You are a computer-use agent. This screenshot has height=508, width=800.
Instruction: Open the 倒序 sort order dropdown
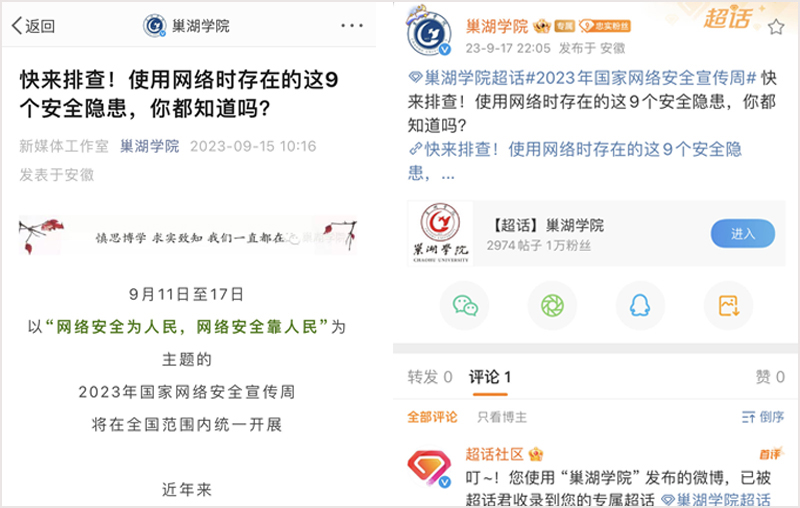pyautogui.click(x=762, y=417)
